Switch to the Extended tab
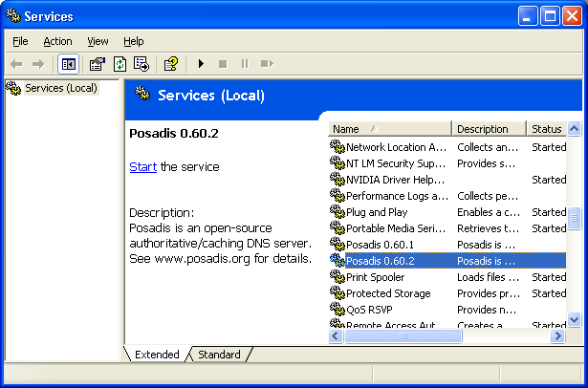Image resolution: width=588 pixels, height=388 pixels. coord(157,355)
